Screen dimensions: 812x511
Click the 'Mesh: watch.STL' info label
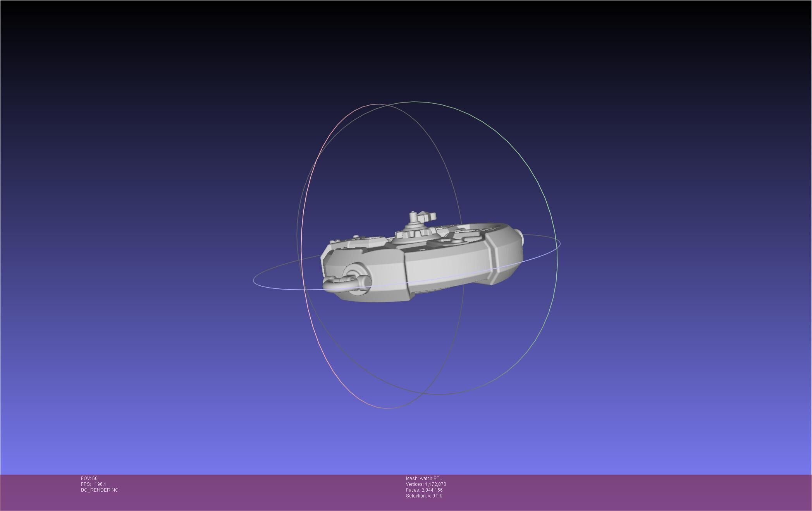click(423, 478)
